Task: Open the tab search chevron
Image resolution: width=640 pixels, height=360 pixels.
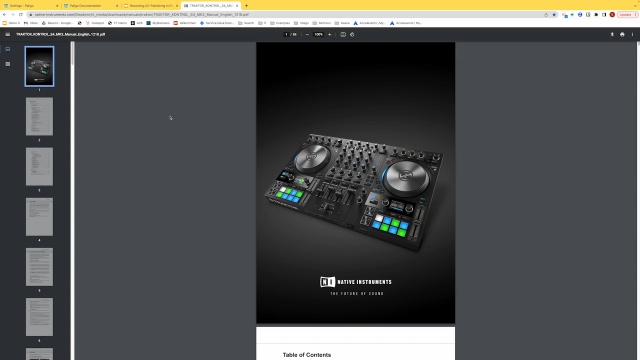Action: (x=635, y=6)
